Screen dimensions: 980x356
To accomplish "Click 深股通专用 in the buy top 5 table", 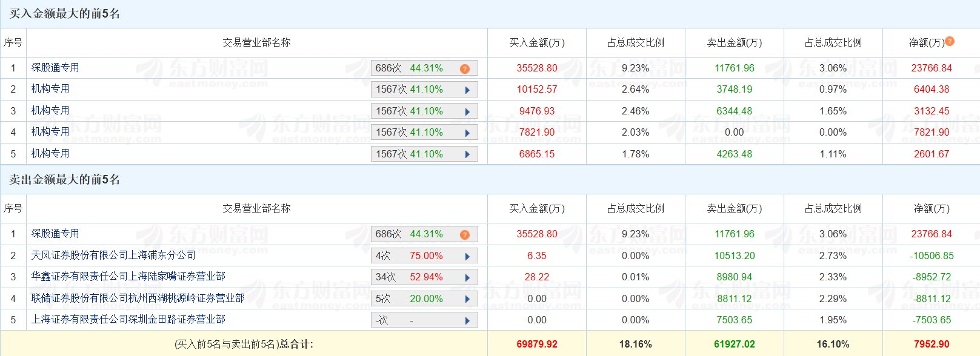I will click(55, 68).
